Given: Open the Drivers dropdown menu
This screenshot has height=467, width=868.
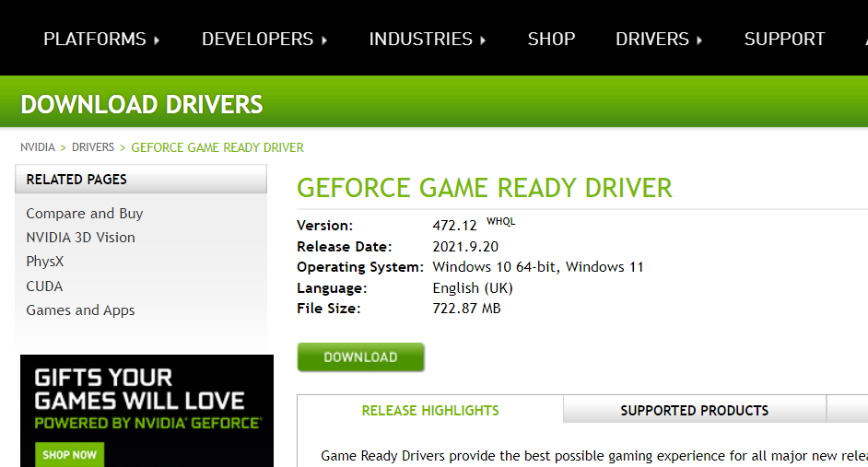Looking at the screenshot, I should (x=652, y=39).
